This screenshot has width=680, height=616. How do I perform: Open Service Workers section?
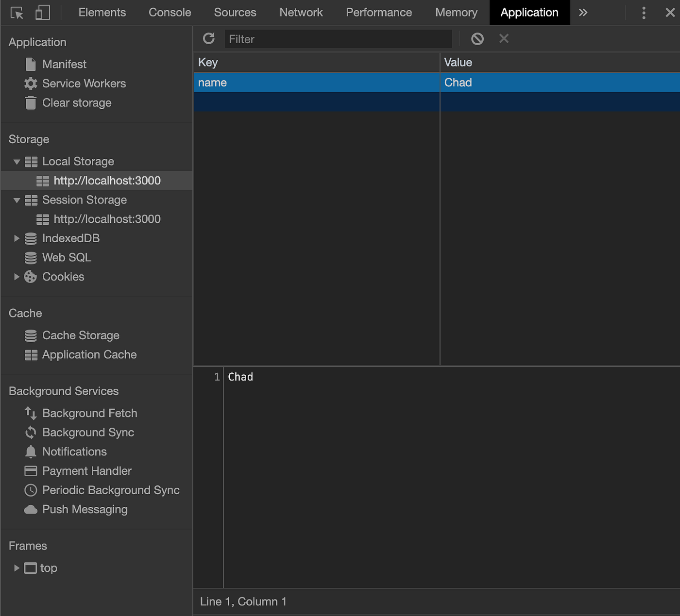point(84,83)
